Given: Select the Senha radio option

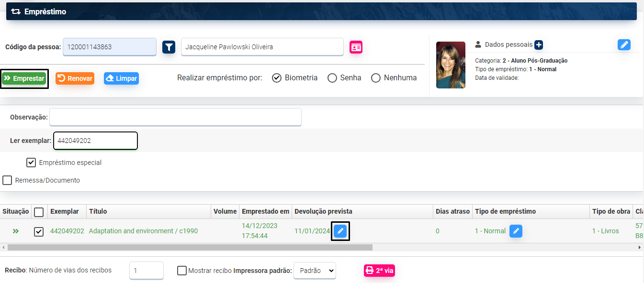Looking at the screenshot, I should [332, 78].
